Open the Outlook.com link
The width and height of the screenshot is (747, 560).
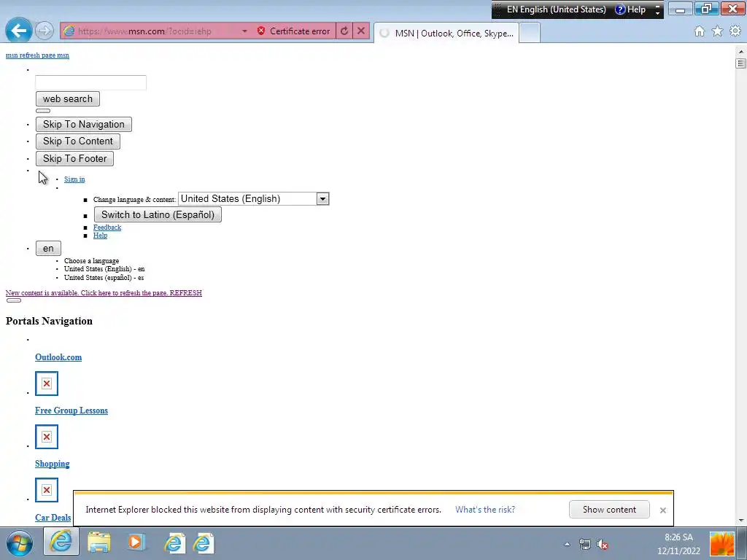(x=58, y=357)
